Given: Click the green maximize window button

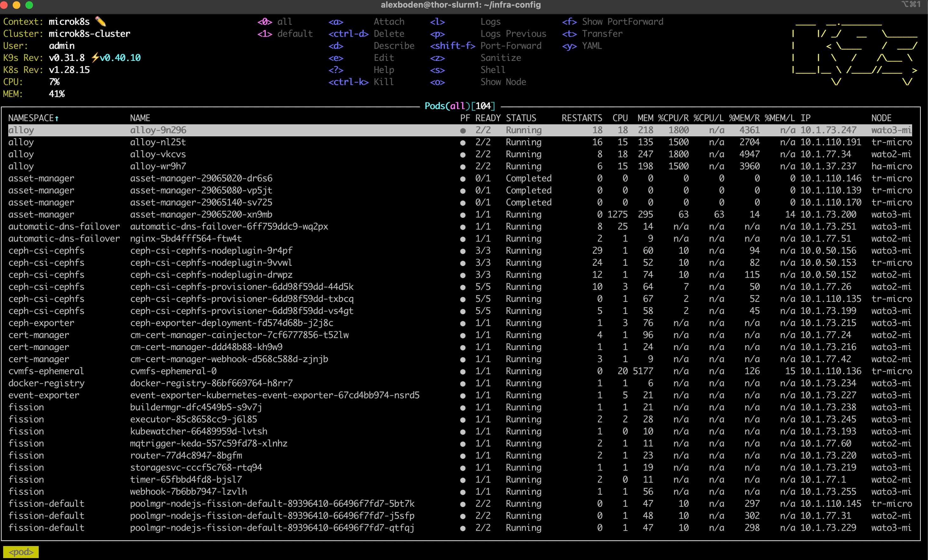Looking at the screenshot, I should tap(29, 5).
